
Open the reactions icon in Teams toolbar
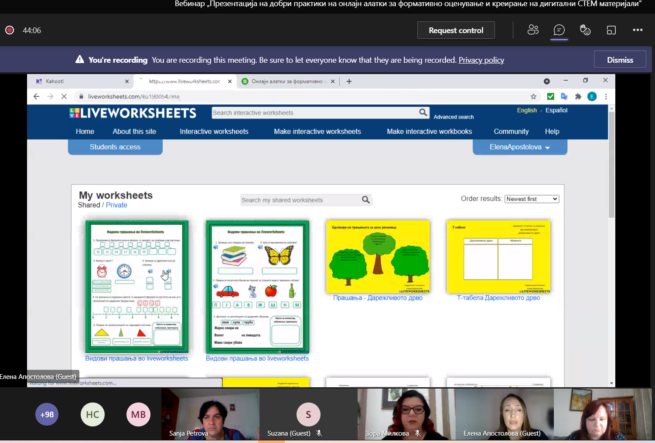[585, 30]
